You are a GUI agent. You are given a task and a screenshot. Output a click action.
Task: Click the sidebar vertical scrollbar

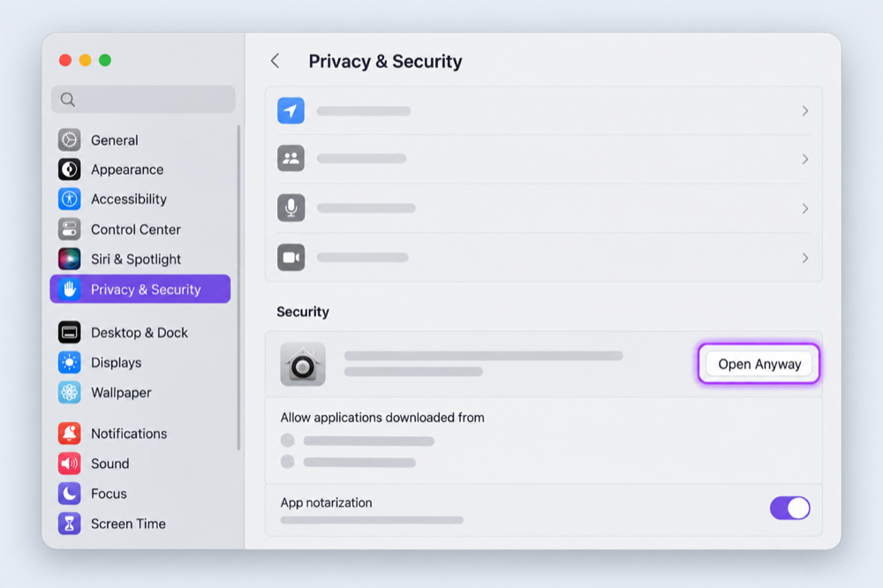(238, 287)
